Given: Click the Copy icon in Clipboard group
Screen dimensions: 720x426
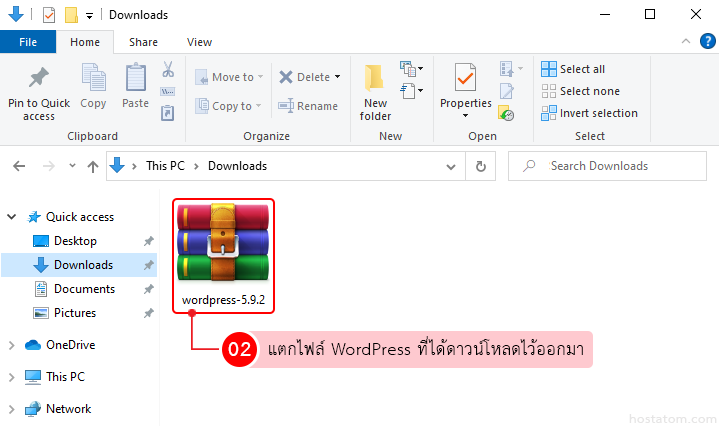Looking at the screenshot, I should click(x=93, y=78).
